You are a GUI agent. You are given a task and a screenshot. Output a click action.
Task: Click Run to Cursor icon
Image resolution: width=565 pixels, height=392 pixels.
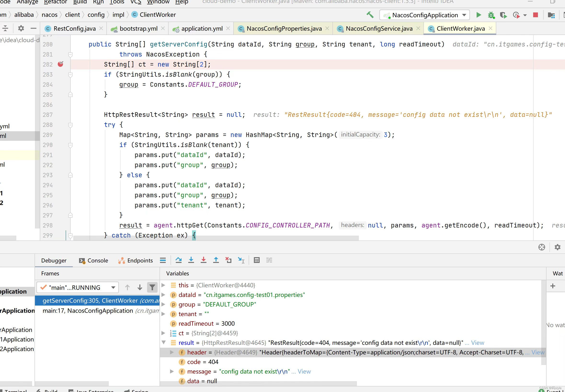coord(241,260)
